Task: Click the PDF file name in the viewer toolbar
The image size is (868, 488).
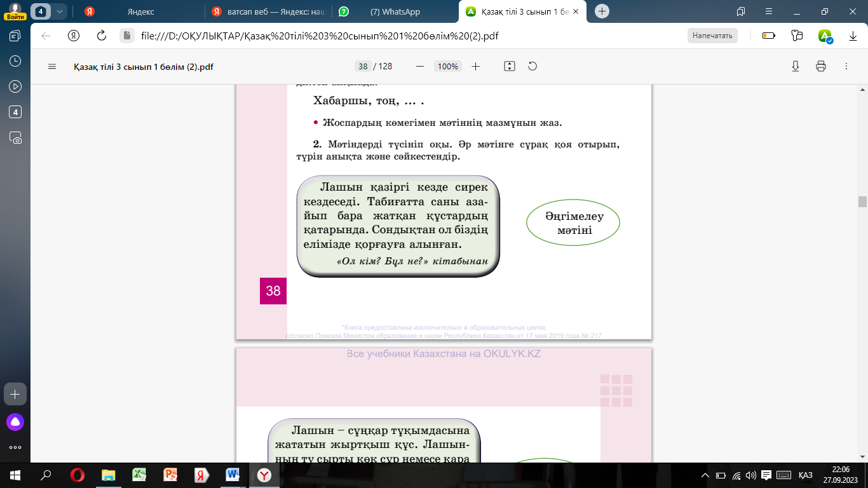Action: [x=143, y=66]
